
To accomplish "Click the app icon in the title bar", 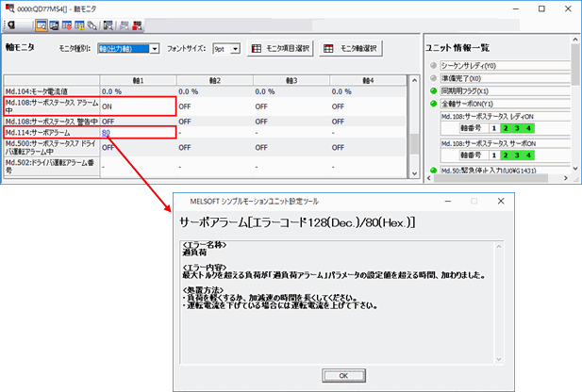I will point(9,8).
